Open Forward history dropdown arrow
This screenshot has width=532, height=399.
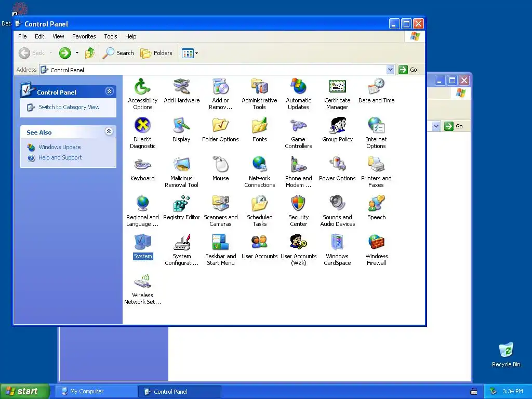tap(77, 53)
